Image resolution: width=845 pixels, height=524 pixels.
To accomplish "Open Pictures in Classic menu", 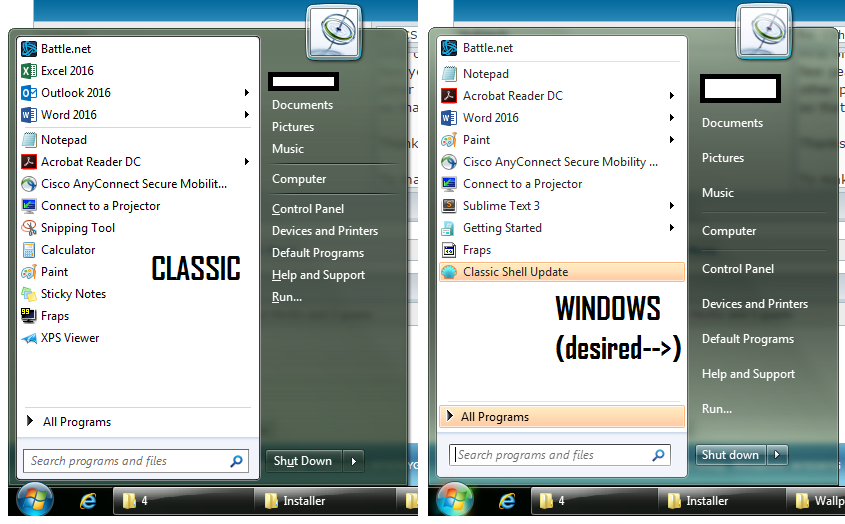I will click(x=293, y=127).
